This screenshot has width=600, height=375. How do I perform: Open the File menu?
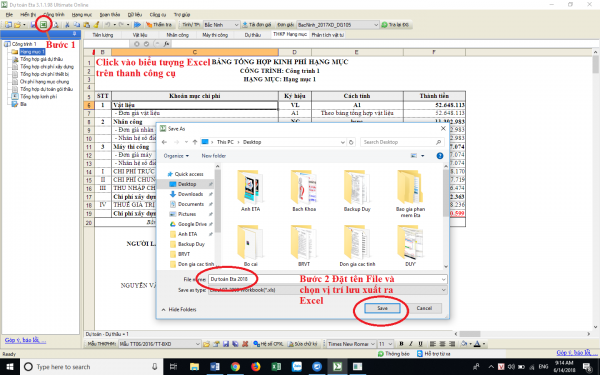[x=9, y=15]
